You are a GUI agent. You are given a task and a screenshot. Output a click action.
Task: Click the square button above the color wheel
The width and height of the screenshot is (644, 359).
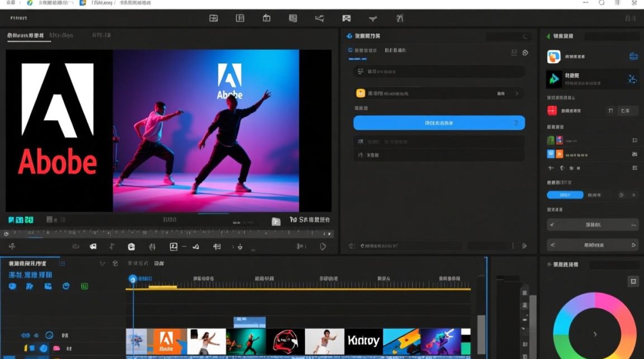[x=633, y=281]
